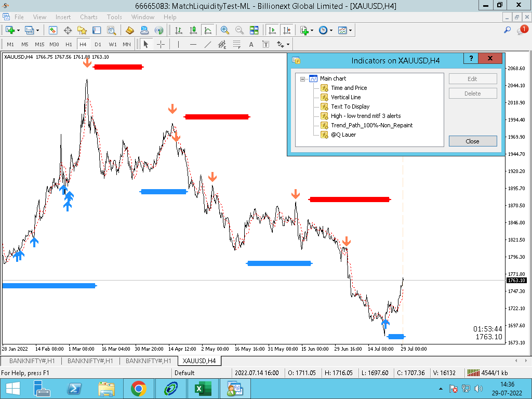
Task: Open the Market Watch panel icon
Action: click(x=52, y=30)
